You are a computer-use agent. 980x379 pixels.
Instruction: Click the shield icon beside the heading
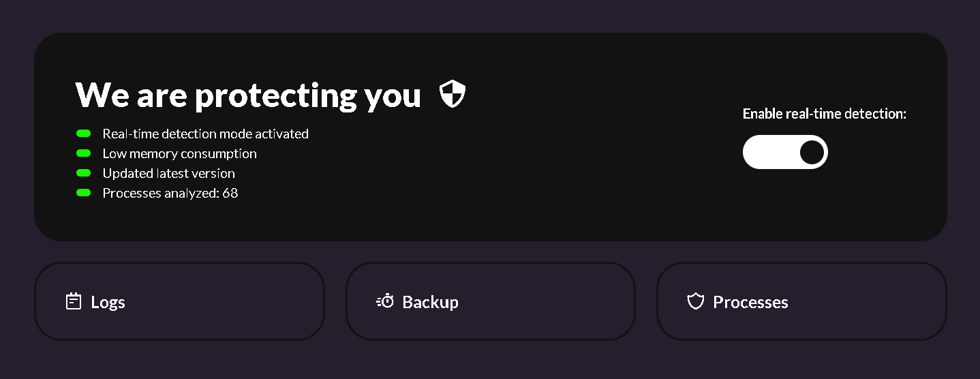(453, 94)
